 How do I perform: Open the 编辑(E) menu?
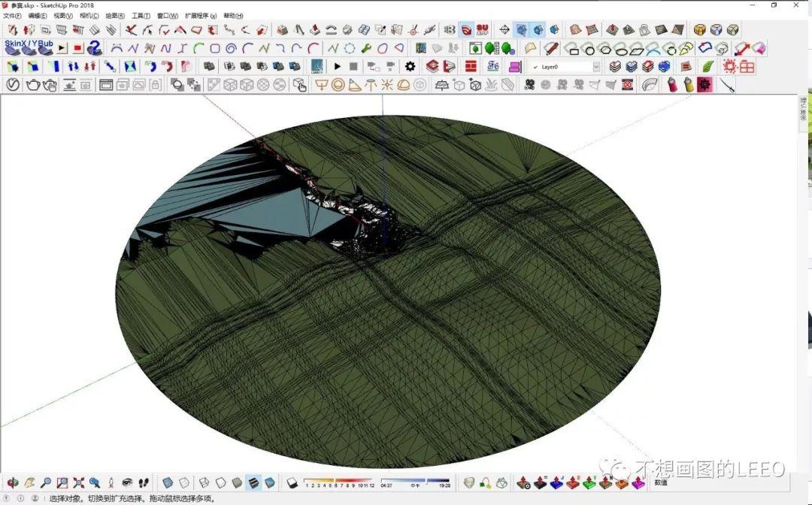(x=38, y=16)
